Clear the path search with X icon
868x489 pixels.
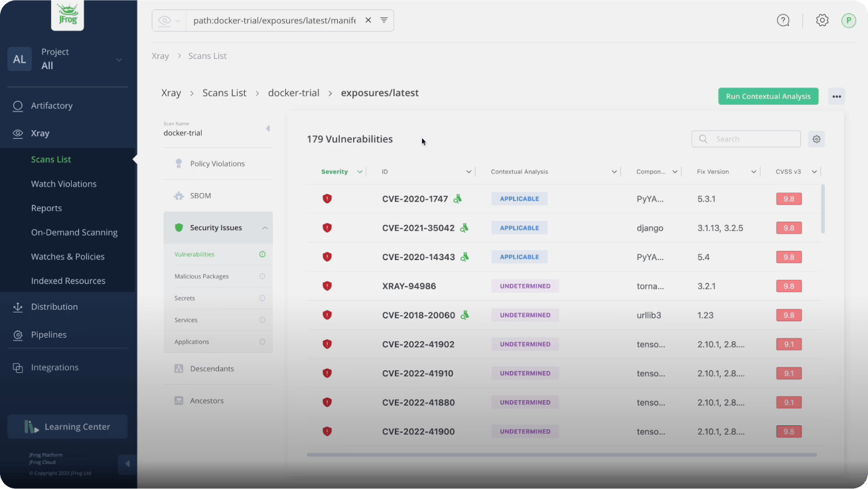tap(368, 21)
